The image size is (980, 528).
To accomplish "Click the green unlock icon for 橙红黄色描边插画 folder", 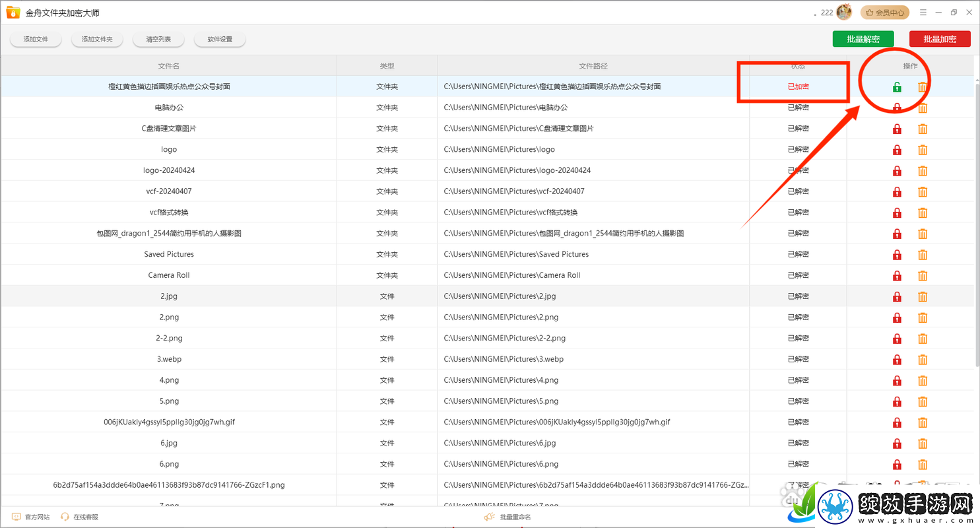I will click(897, 86).
